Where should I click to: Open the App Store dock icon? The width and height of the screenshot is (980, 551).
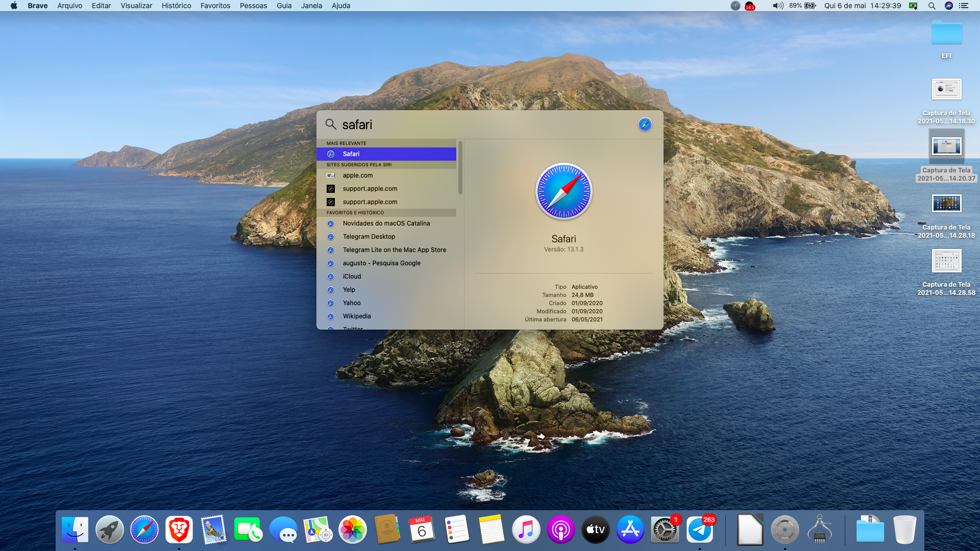click(x=630, y=530)
